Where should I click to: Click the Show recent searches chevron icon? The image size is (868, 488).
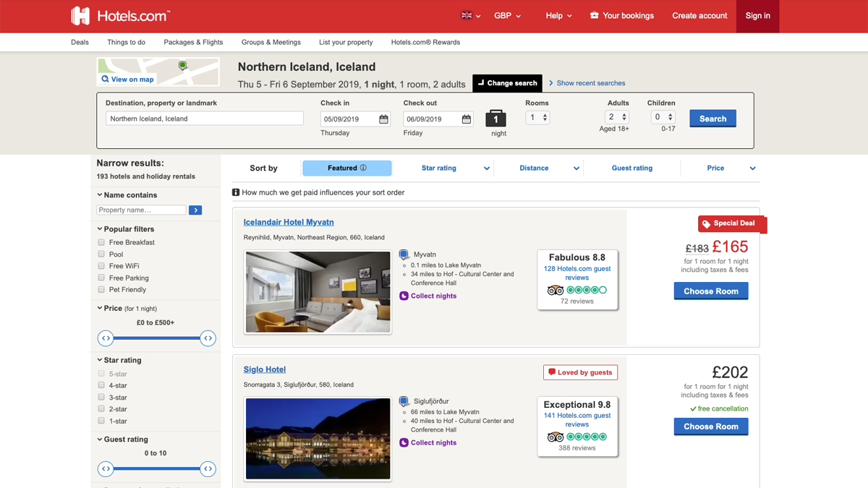(551, 83)
